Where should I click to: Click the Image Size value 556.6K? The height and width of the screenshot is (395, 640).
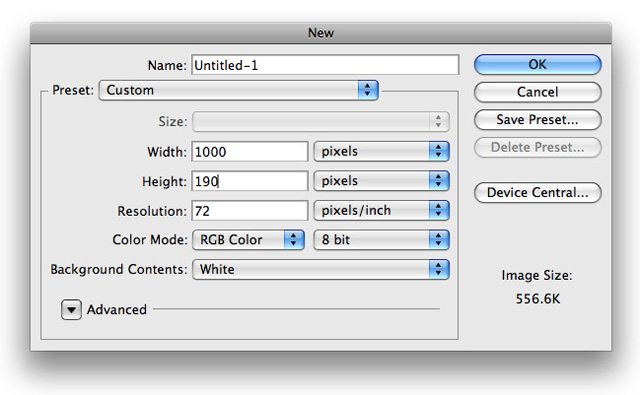(x=538, y=299)
